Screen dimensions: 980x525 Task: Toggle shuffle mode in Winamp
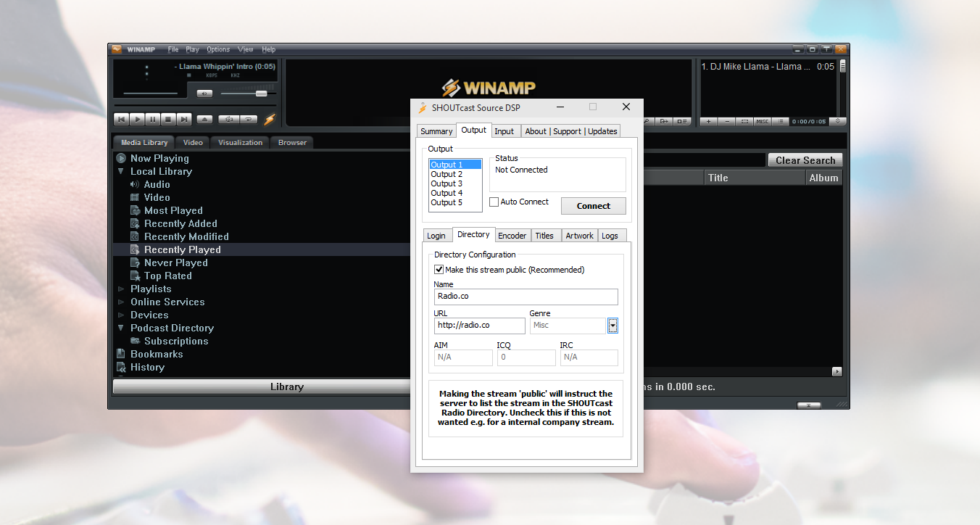[229, 119]
